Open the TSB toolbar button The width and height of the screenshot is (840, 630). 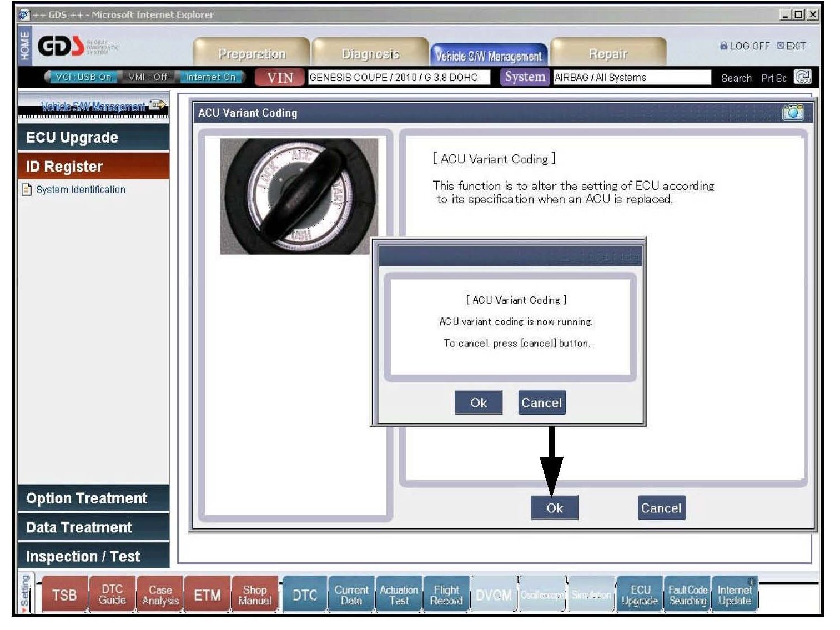point(64,595)
